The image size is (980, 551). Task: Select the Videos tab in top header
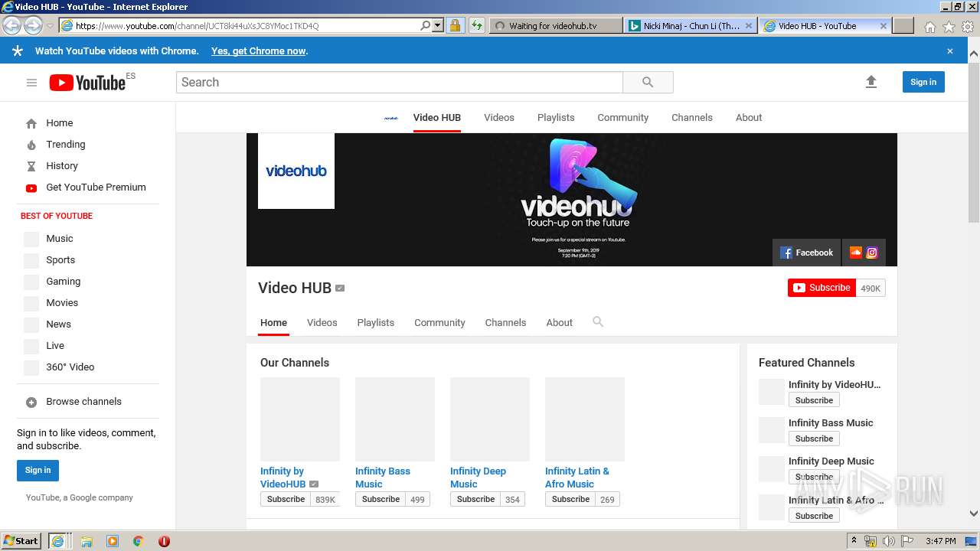click(x=499, y=118)
